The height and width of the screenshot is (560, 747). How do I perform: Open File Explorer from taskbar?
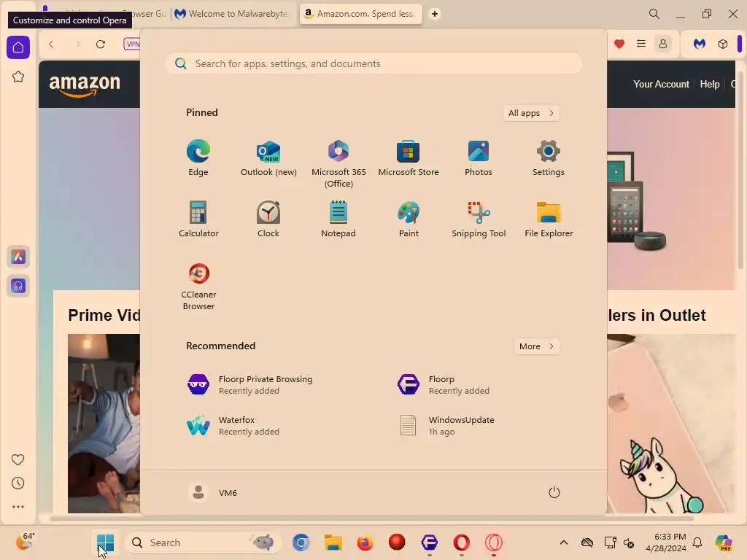[x=333, y=542]
